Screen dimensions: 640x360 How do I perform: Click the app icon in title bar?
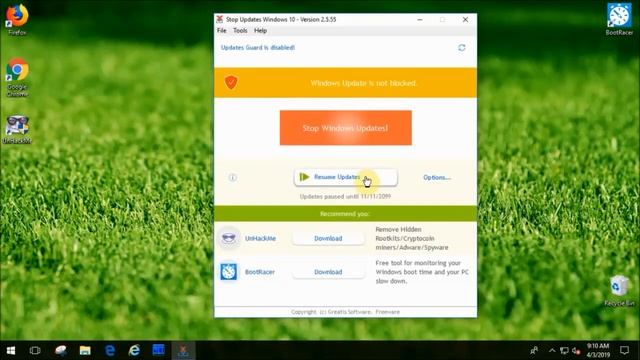(x=220, y=19)
